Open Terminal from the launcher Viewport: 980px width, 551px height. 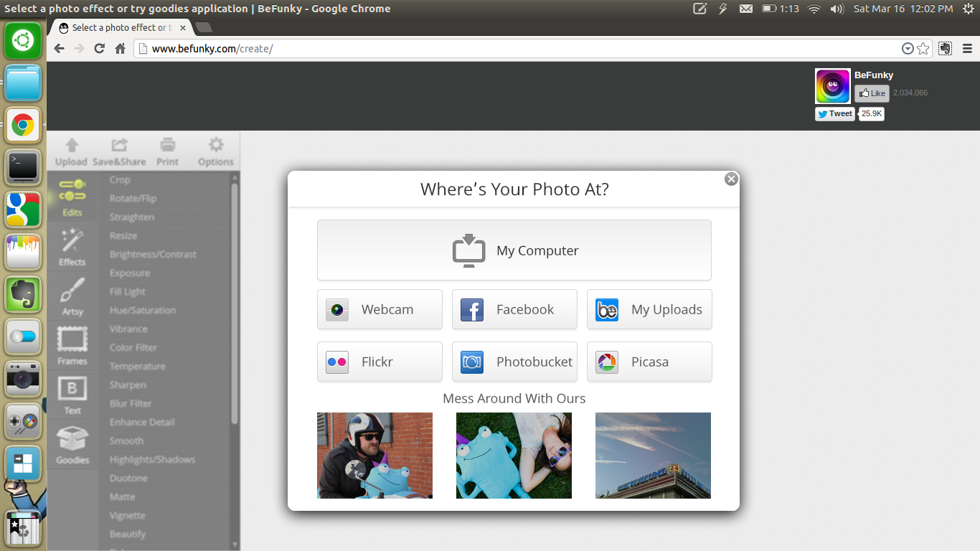(23, 166)
